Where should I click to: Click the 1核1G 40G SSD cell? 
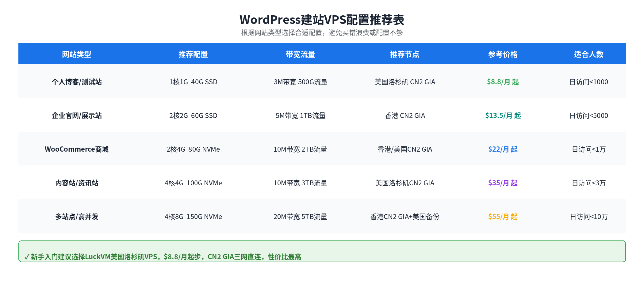[x=193, y=82]
